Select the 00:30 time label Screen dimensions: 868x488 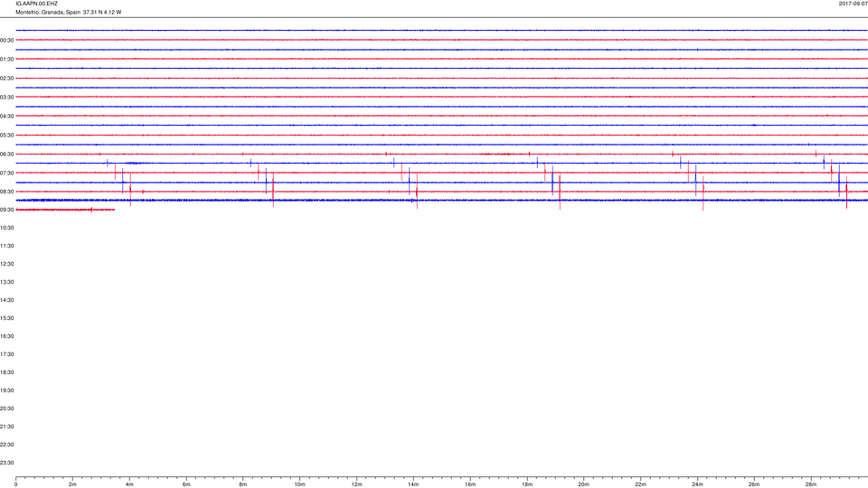6,41
